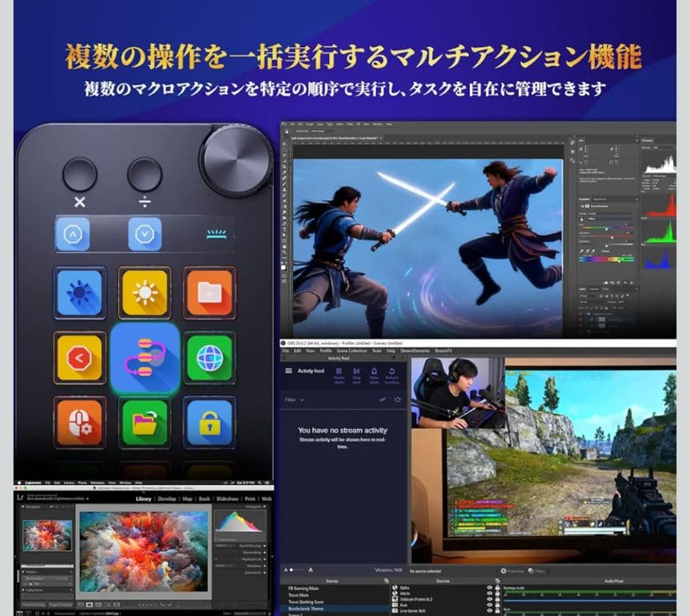Viewport: 690px width, 616px height.
Task: Click the Properties button in OBS
Action: click(x=512, y=571)
